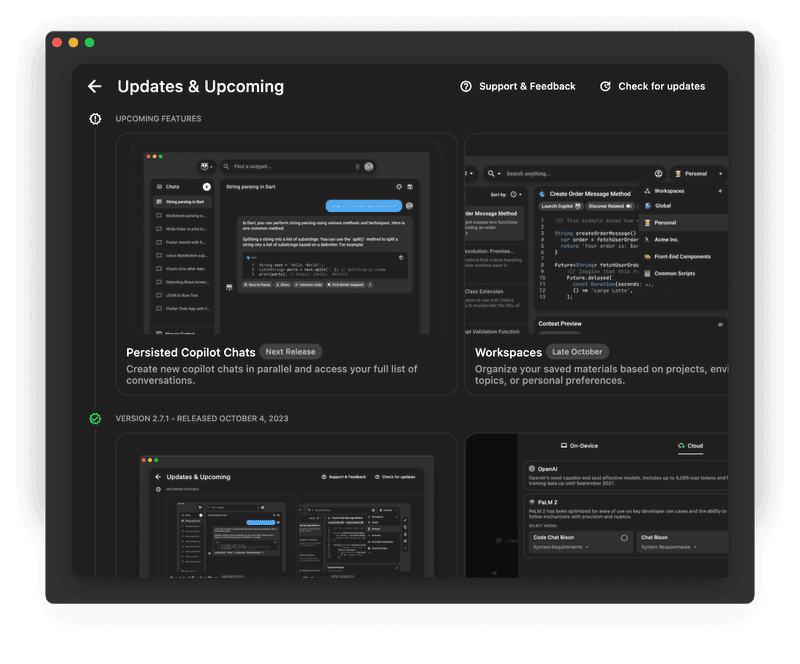Open the Sort by clock icon in Workspaces preview

[514, 195]
